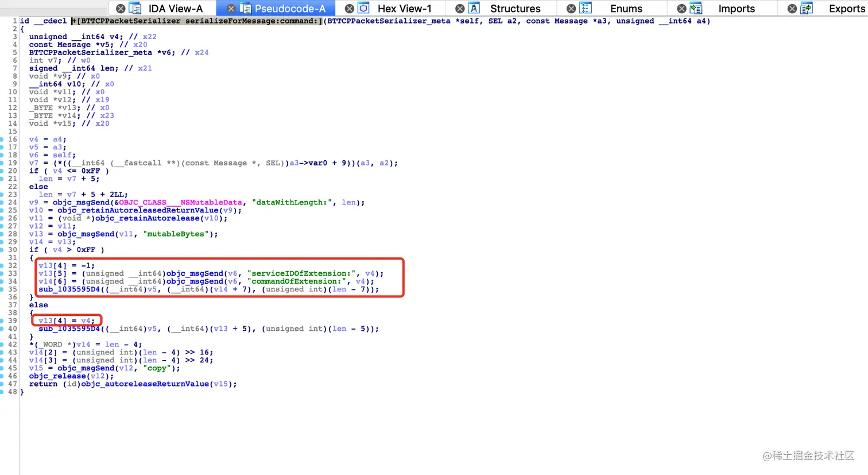Viewport: 868px width, 475px height.
Task: Close the Enums tab
Action: (571, 9)
